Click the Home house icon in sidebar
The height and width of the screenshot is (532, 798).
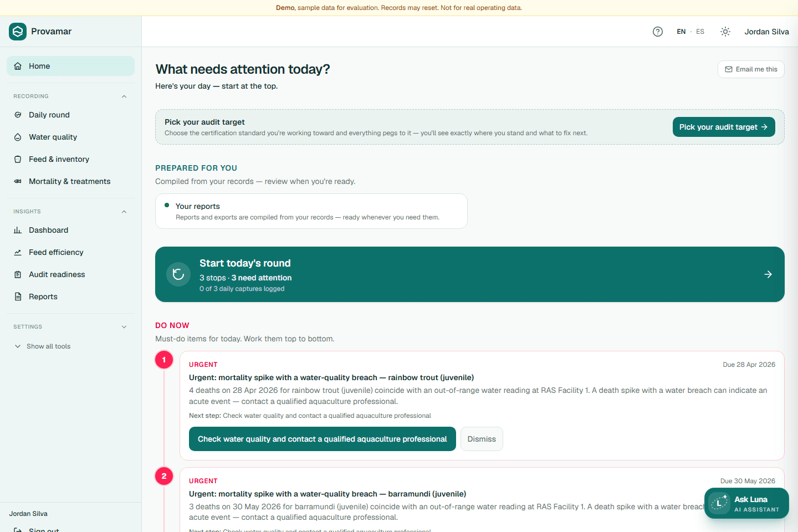[18, 66]
